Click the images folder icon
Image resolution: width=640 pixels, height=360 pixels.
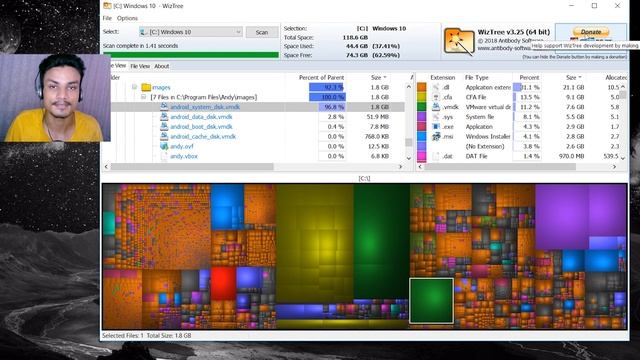pos(146,87)
